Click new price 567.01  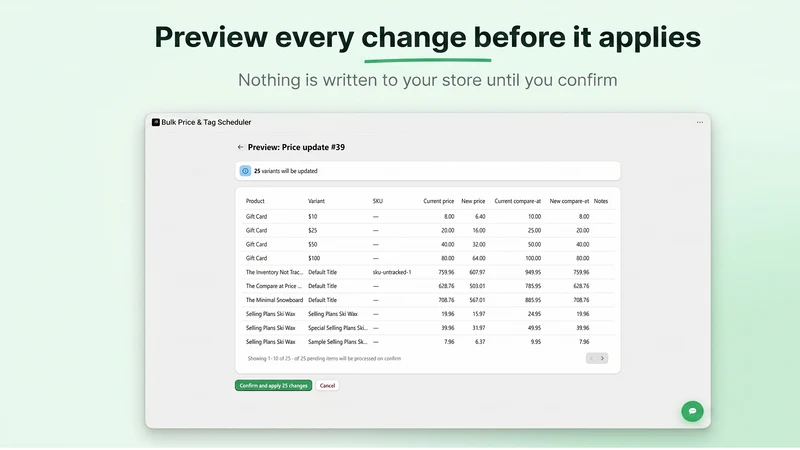tap(477, 300)
